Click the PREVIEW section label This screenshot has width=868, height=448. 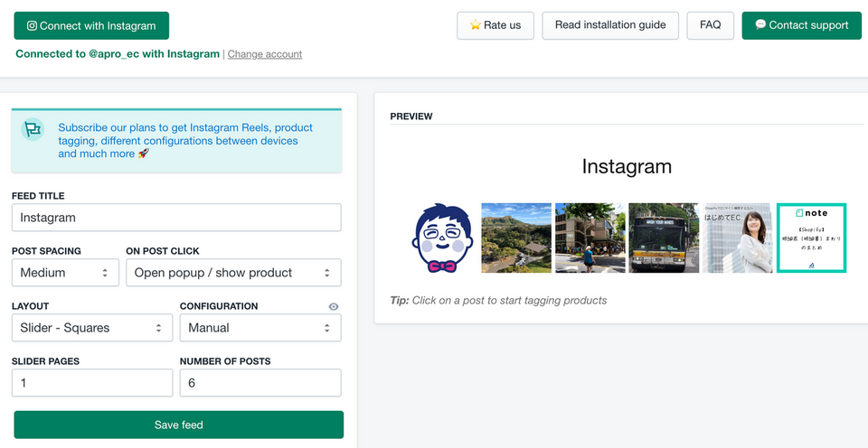411,117
